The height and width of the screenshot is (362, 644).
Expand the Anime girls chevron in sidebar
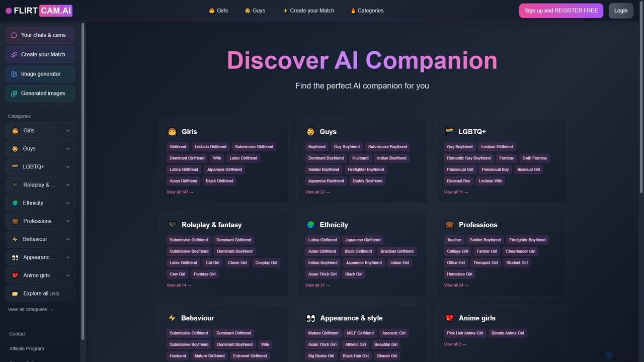pyautogui.click(x=67, y=276)
